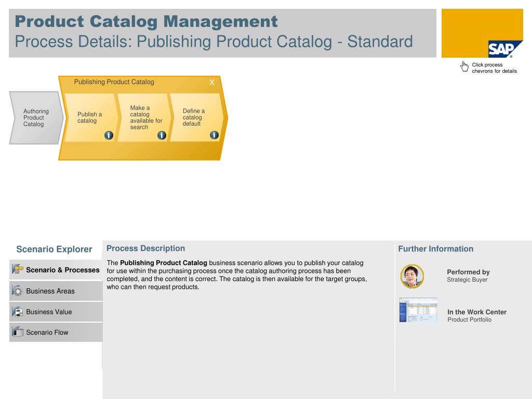This screenshot has width=532, height=399.
Task: Select Make a catalog available for search chevron
Action: coord(144,117)
